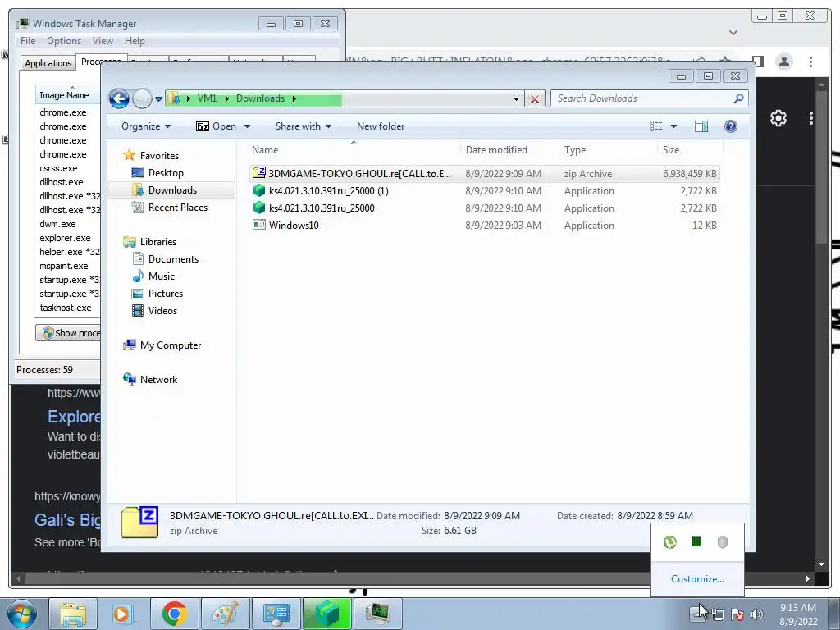Click Favorites in the navigation pane
840x630 pixels.
[159, 155]
